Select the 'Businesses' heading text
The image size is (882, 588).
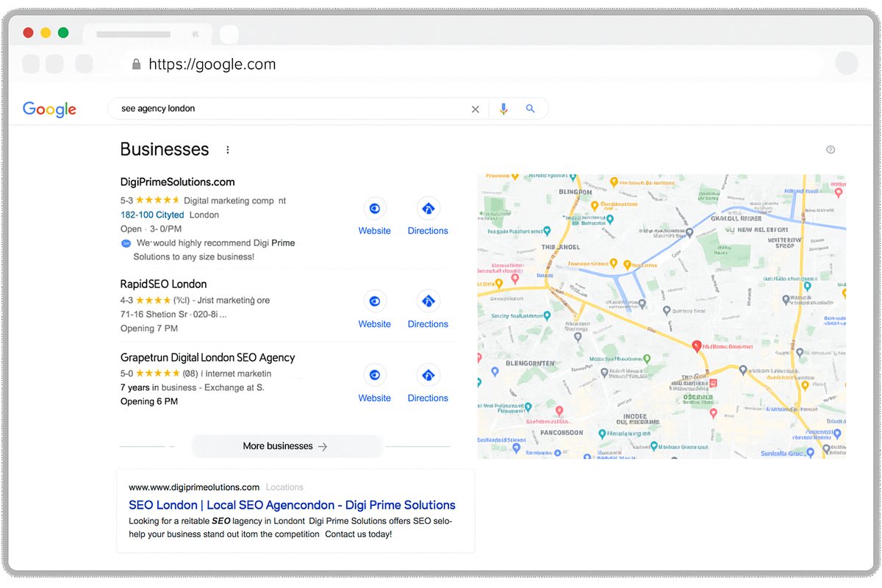(165, 149)
